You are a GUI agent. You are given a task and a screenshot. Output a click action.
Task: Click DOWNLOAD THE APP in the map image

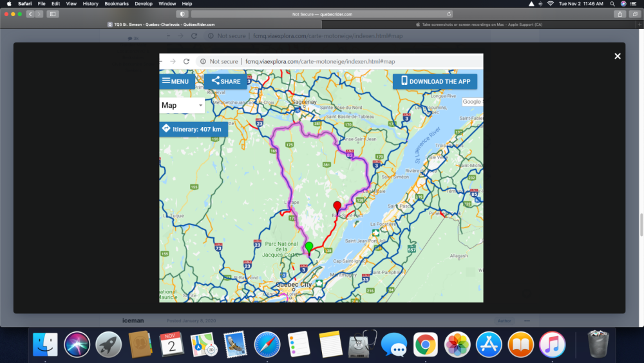click(x=435, y=81)
